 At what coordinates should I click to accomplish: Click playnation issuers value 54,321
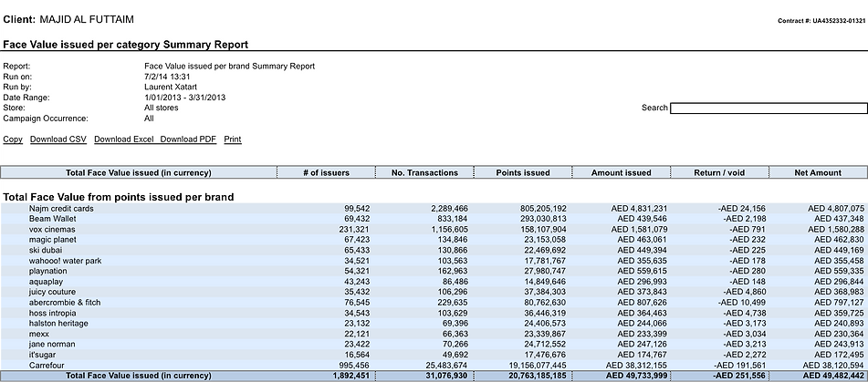click(357, 271)
